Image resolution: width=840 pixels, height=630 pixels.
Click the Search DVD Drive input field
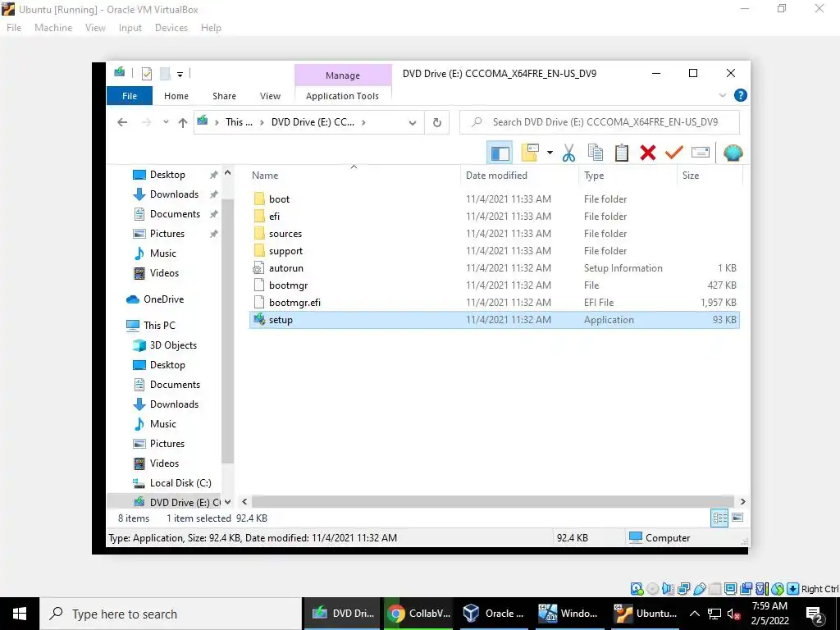click(x=600, y=122)
